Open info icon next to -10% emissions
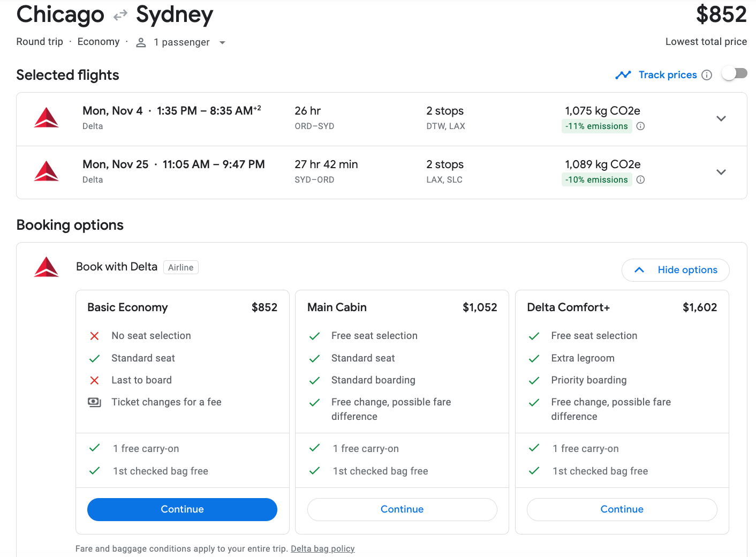The width and height of the screenshot is (756, 557). point(640,180)
